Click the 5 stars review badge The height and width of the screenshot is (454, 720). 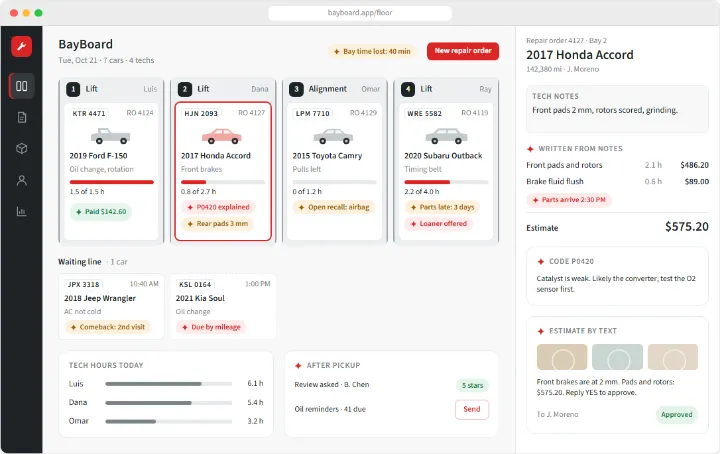472,385
